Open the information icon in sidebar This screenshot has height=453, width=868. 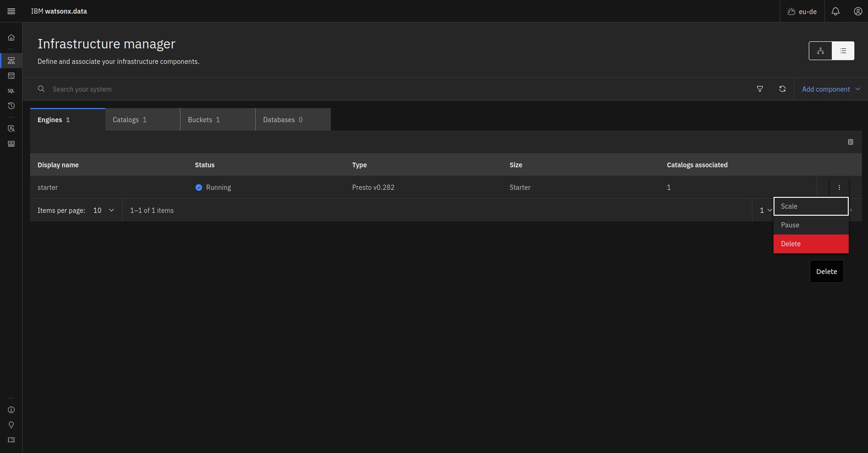click(11, 410)
